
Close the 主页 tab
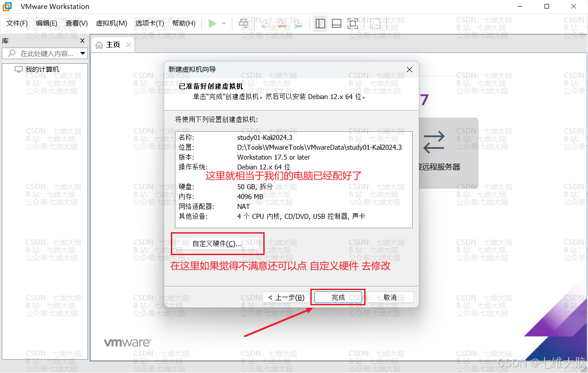tap(128, 45)
